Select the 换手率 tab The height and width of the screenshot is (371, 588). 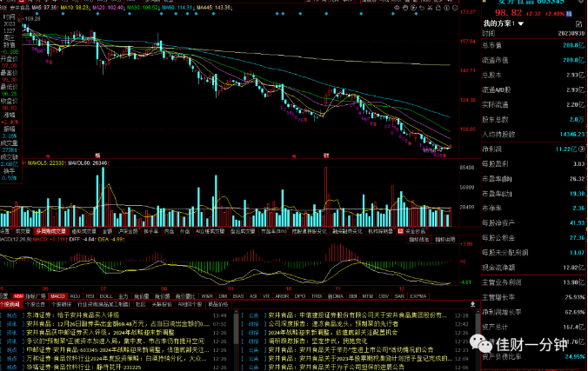point(150,231)
